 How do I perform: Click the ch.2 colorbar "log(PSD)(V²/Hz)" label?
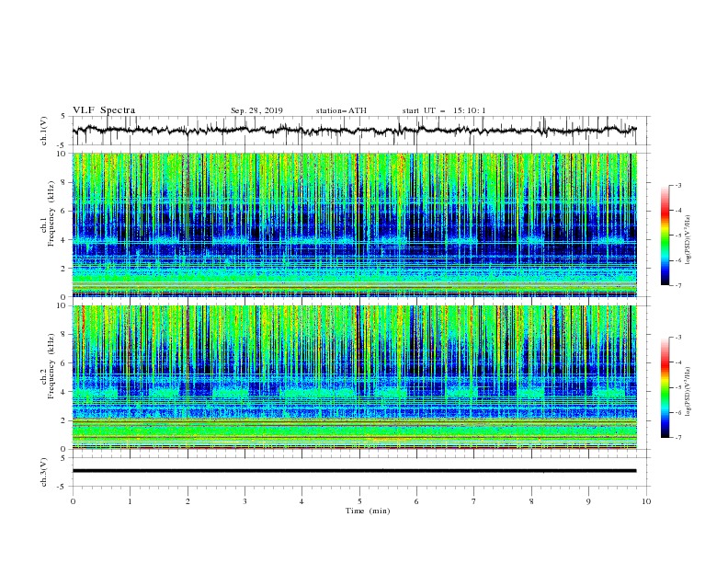click(x=688, y=391)
